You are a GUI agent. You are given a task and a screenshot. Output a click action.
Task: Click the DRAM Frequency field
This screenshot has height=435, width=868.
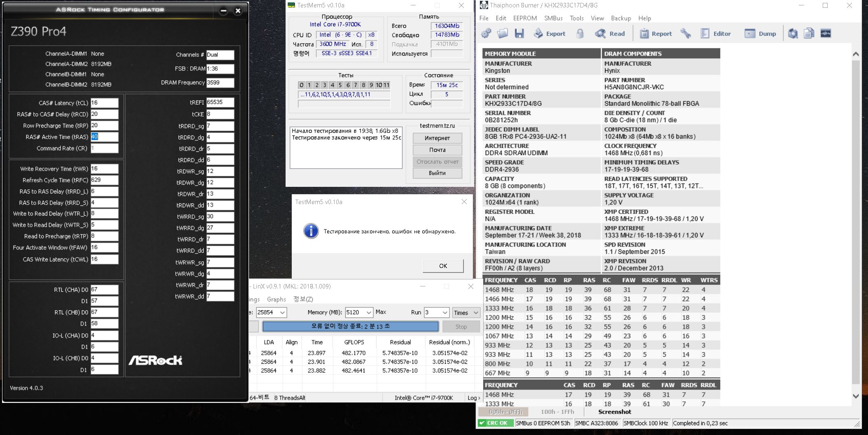(220, 82)
